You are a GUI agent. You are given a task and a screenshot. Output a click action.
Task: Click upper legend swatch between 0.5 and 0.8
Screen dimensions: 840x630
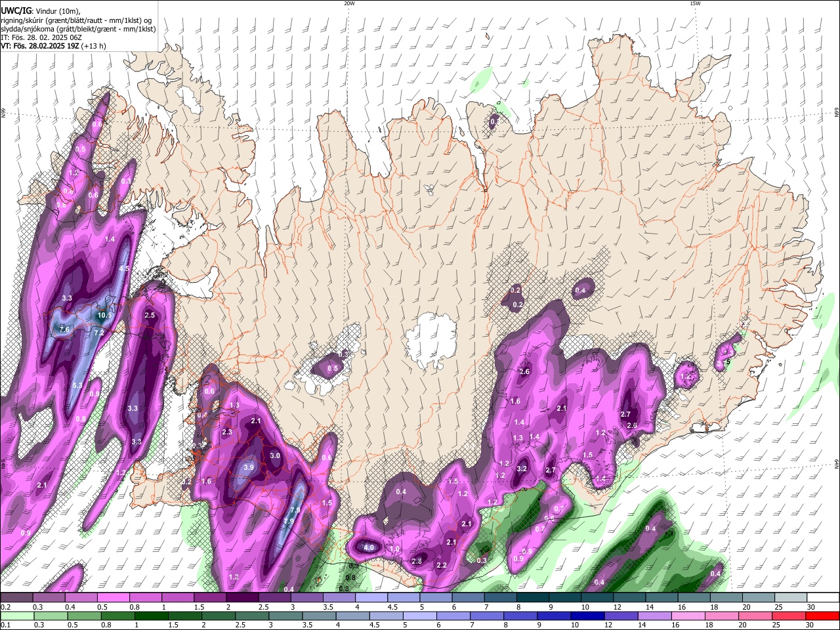113,598
